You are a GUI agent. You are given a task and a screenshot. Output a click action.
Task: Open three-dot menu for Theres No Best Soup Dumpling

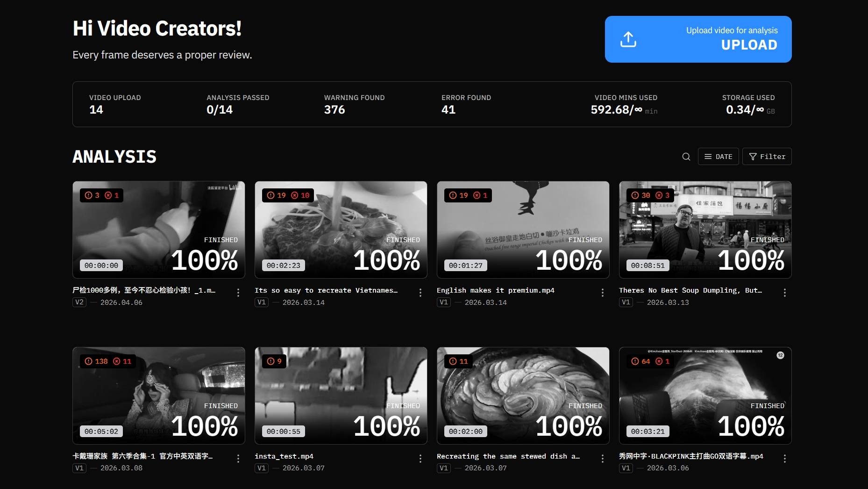785,293
